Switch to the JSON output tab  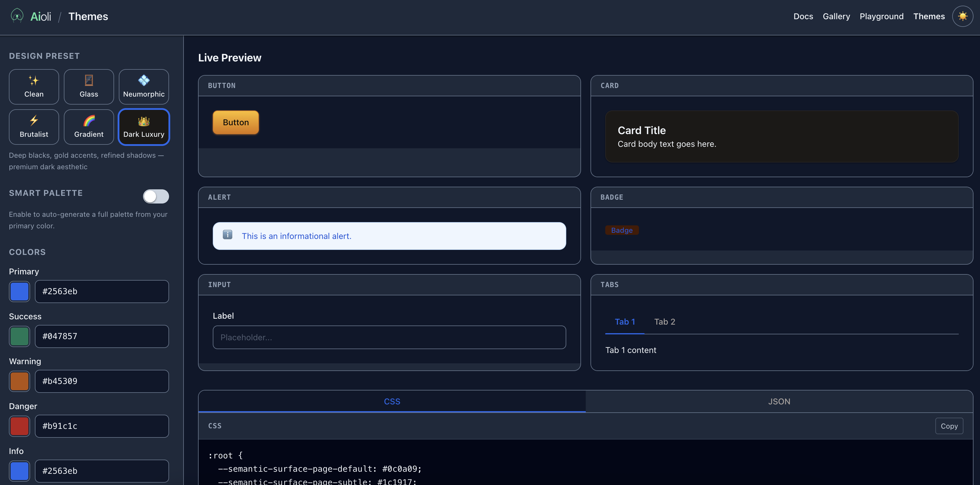[779, 401]
